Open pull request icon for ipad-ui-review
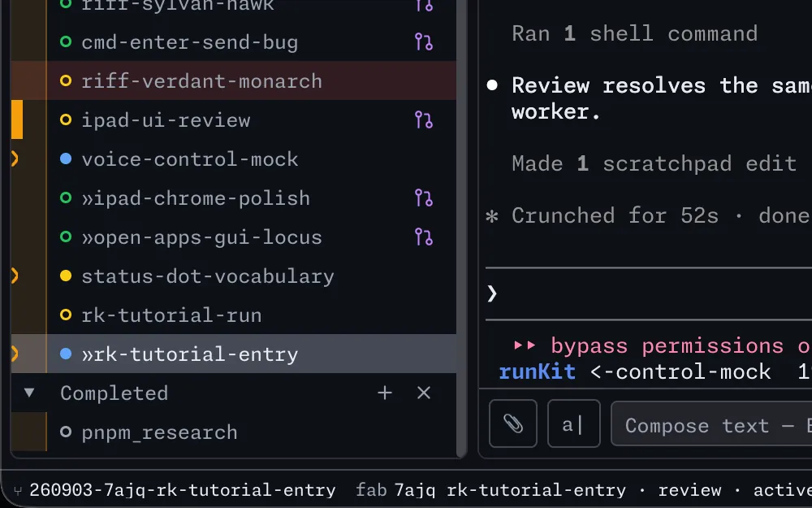The height and width of the screenshot is (508, 812). (x=424, y=120)
